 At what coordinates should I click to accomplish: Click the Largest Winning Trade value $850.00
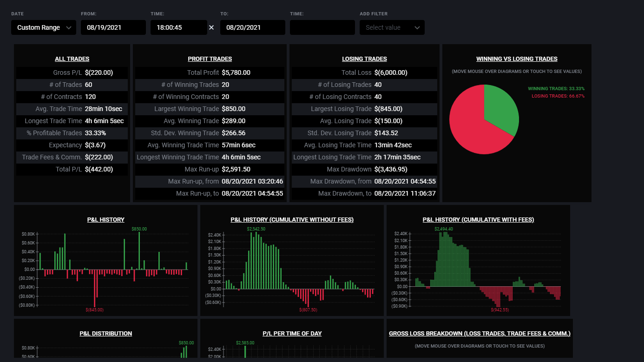point(234,109)
